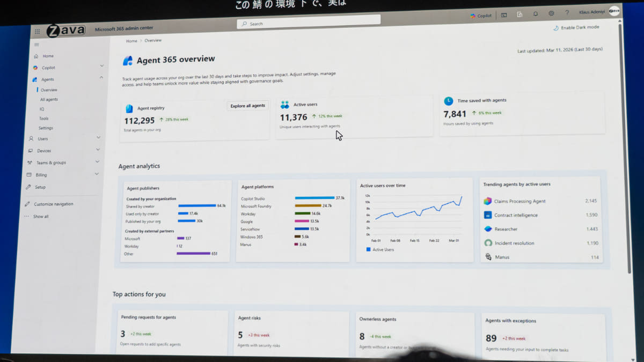Click the Microsoft Foundry bar
644x362 pixels.
click(308, 205)
